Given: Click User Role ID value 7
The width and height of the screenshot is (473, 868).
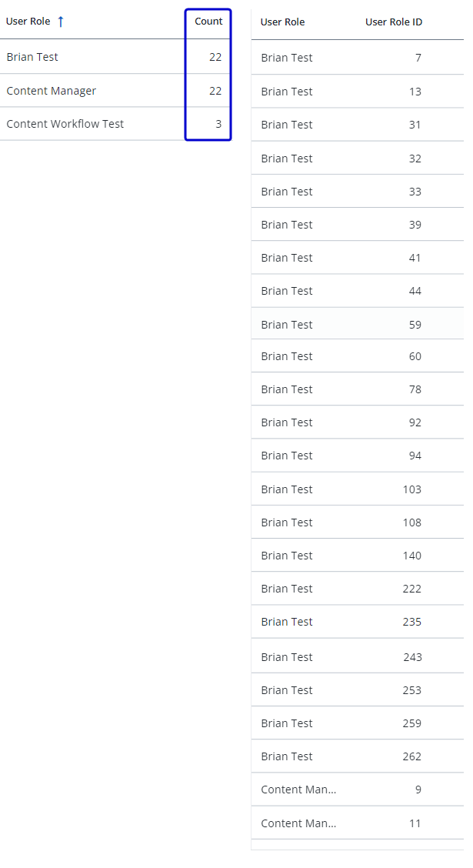Looking at the screenshot, I should tap(418, 58).
